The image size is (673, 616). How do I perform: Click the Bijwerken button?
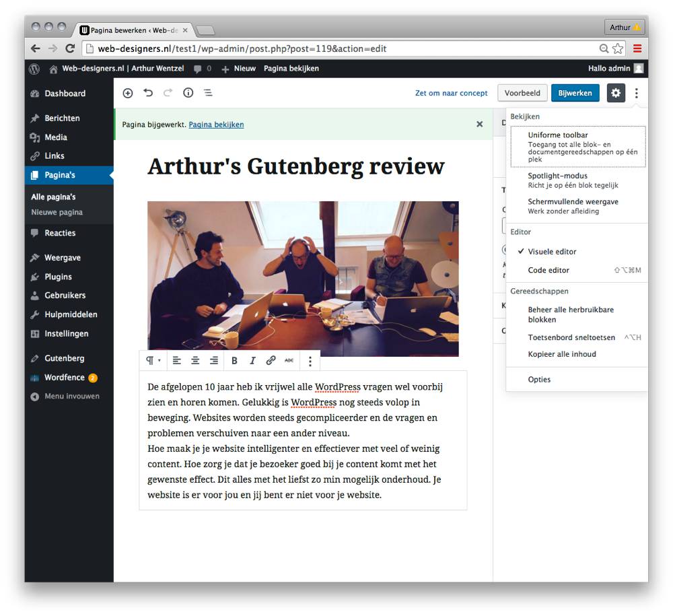coord(575,93)
